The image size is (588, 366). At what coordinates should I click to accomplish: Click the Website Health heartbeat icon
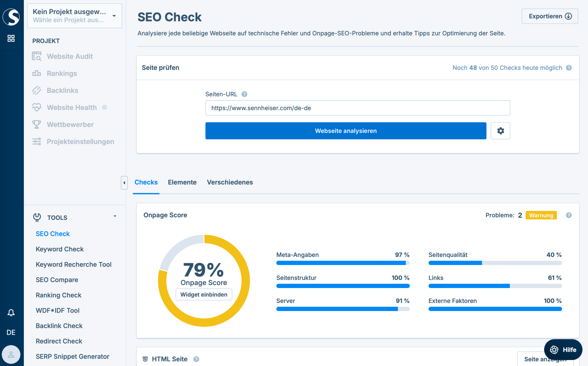tap(37, 107)
